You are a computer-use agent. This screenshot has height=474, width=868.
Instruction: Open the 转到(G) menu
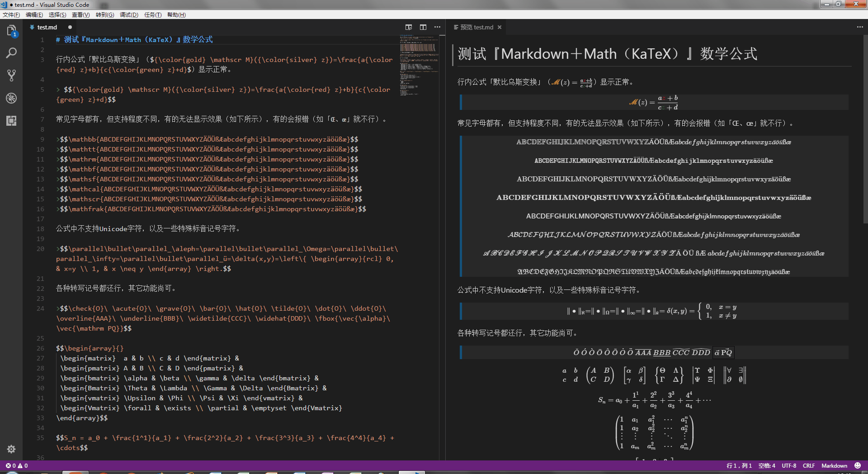pyautogui.click(x=105, y=15)
